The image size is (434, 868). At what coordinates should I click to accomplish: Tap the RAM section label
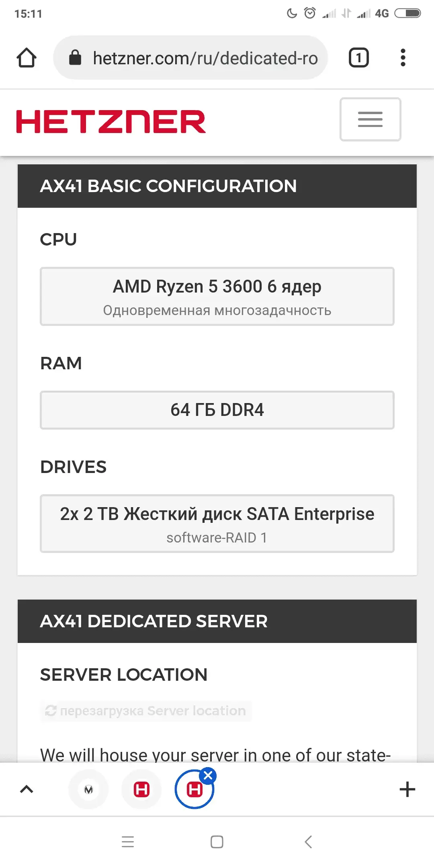coord(61,363)
